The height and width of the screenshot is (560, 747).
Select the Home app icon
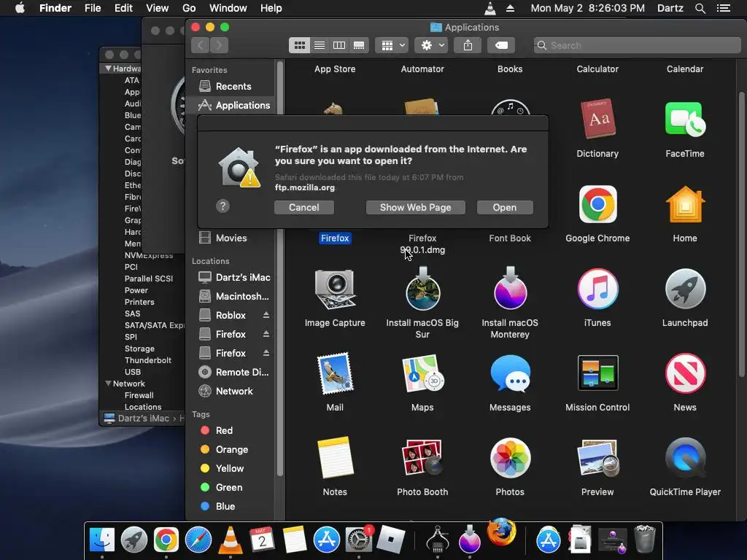tap(685, 204)
